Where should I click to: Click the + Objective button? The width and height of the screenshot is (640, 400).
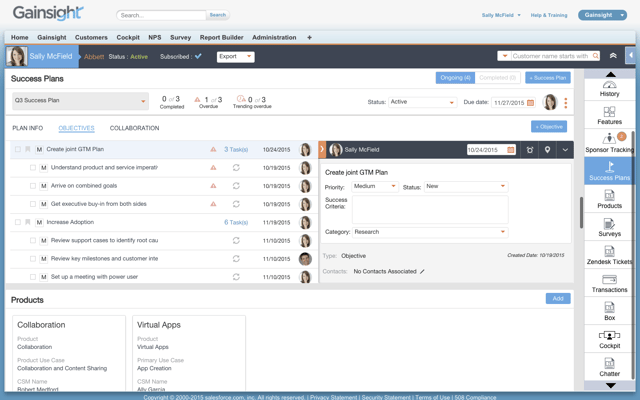point(549,127)
